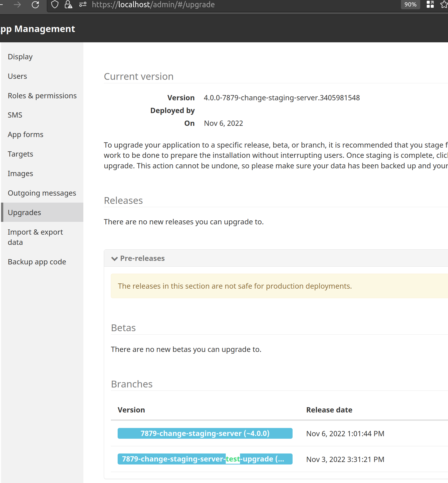Select the 7879-change-staging-server (~4.0.0) branch

[x=205, y=433]
